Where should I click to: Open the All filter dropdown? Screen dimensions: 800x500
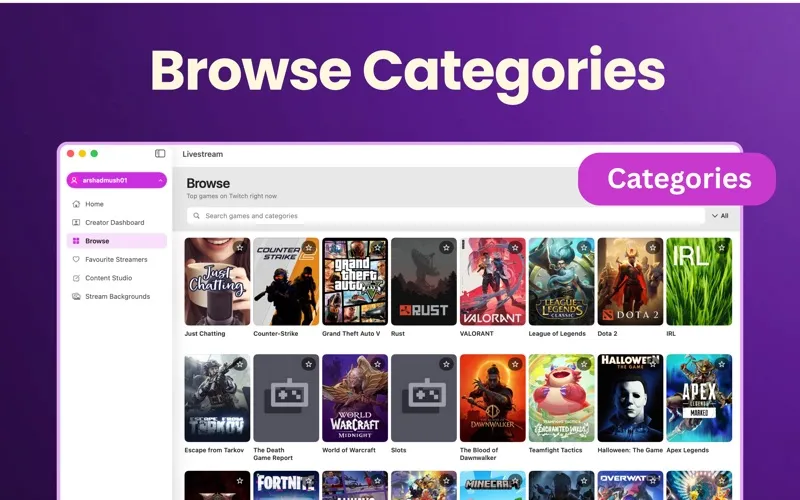pyautogui.click(x=720, y=216)
